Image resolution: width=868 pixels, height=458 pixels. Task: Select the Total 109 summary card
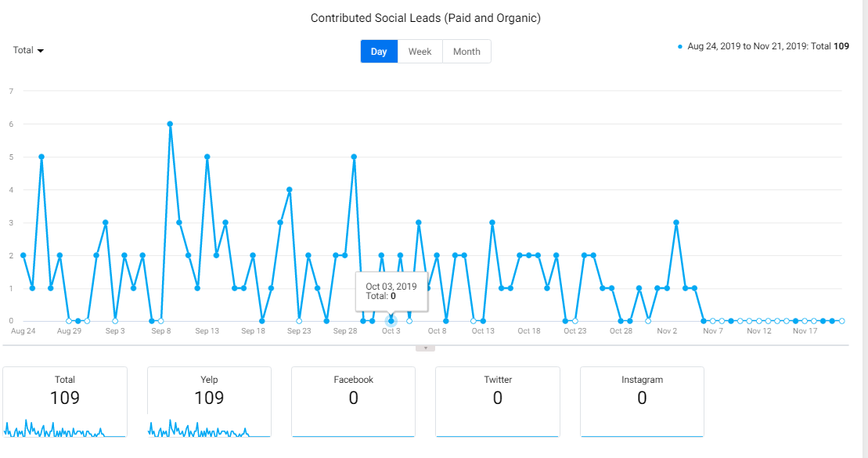click(x=65, y=402)
